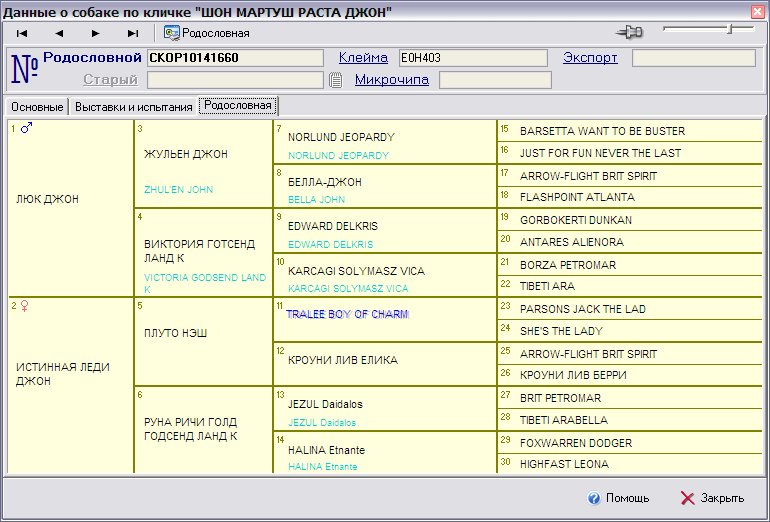Open the Выставки и испытания tab
The height and width of the screenshot is (522, 770).
tap(133, 106)
